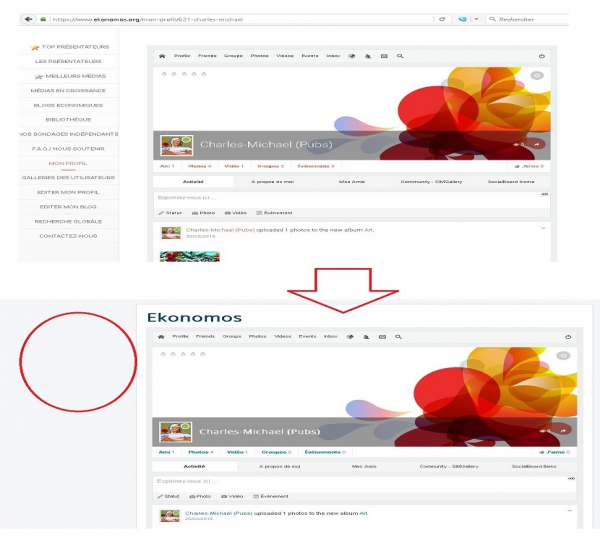Switch to Activité tab in bottom screenshot
Screen dimensions: 600x557
194,466
